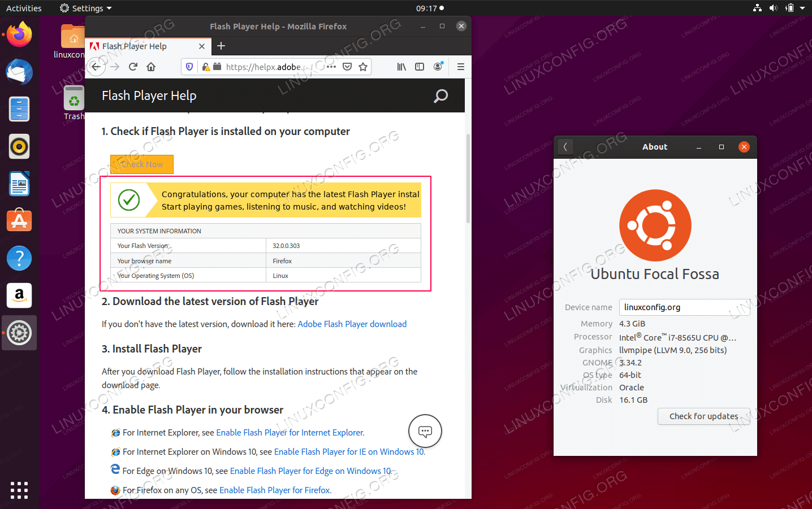Screen dimensions: 812x509
Task: Open the Trash desktop icon
Action: coord(74,102)
